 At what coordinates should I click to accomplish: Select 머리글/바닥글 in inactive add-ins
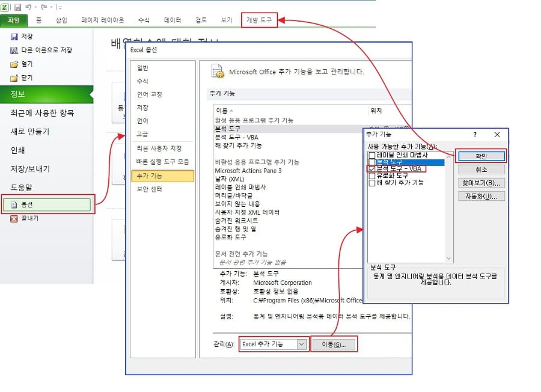point(234,195)
